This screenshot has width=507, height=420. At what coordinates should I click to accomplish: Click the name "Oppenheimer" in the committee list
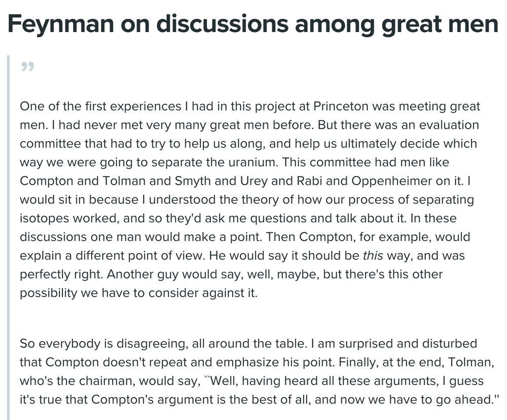pyautogui.click(x=420, y=181)
